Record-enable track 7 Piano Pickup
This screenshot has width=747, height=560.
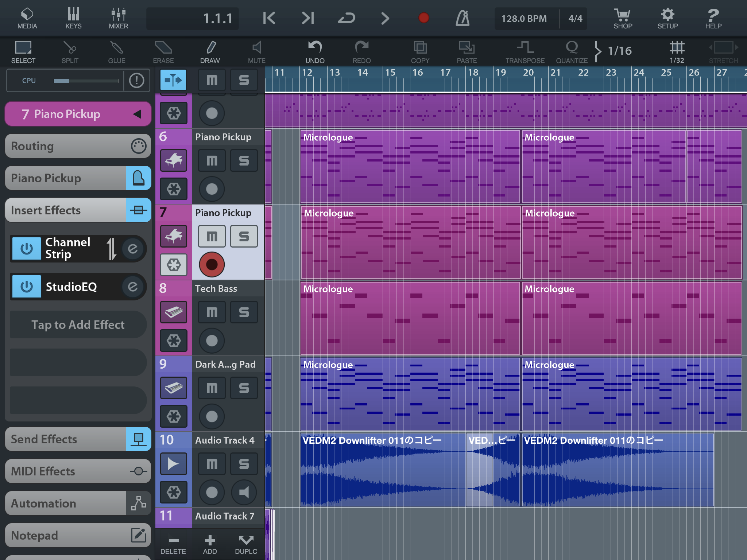(211, 265)
